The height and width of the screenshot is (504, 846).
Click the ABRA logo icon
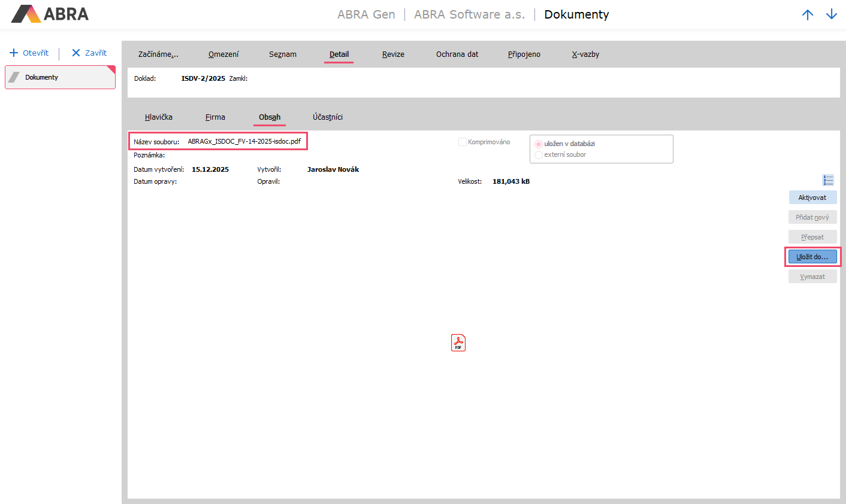coord(26,14)
